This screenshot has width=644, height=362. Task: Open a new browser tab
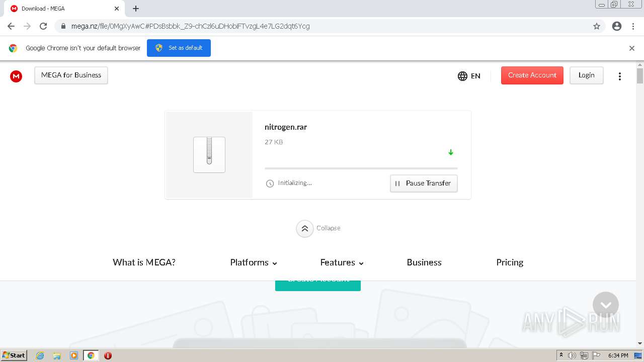click(136, 9)
